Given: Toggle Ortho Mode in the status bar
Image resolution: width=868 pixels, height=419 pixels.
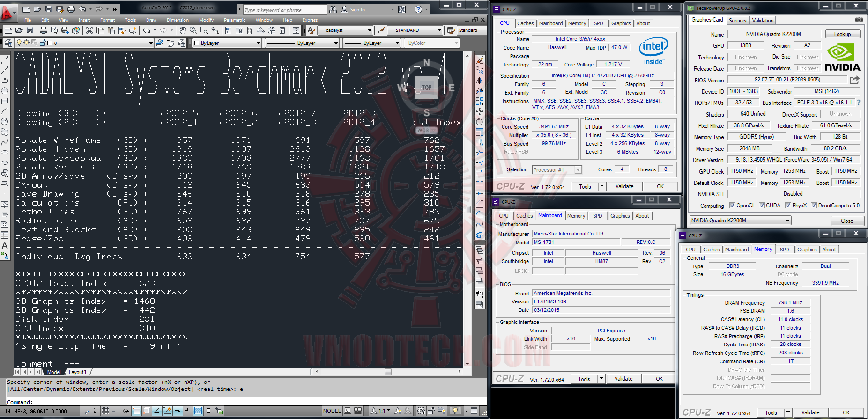Looking at the screenshot, I should (x=116, y=411).
